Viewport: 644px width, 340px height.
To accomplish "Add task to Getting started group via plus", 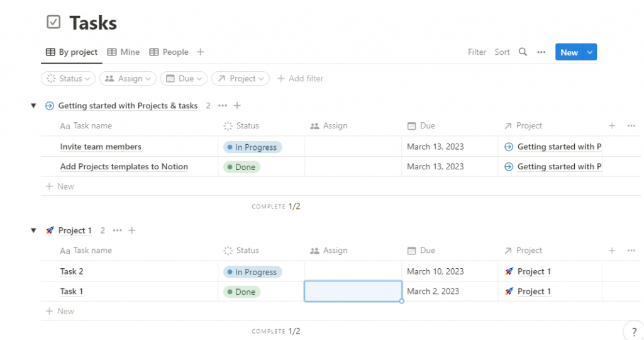I will 237,106.
